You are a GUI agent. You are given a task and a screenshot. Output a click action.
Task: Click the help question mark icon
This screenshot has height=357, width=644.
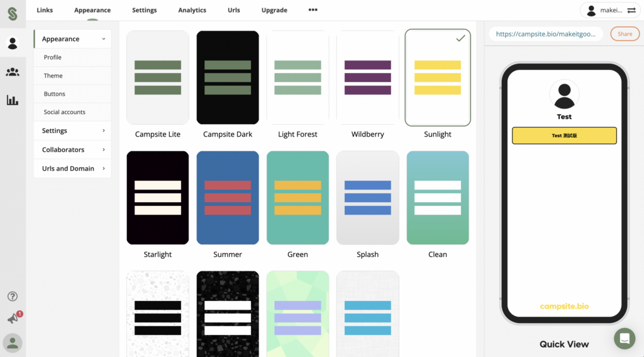pos(13,297)
